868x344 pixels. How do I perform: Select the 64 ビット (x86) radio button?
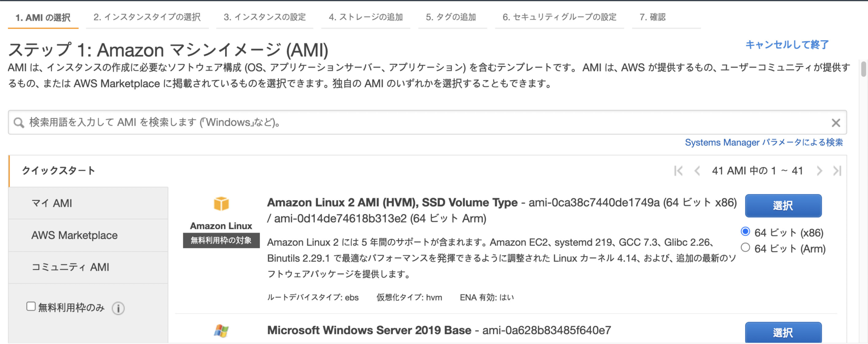pyautogui.click(x=746, y=232)
